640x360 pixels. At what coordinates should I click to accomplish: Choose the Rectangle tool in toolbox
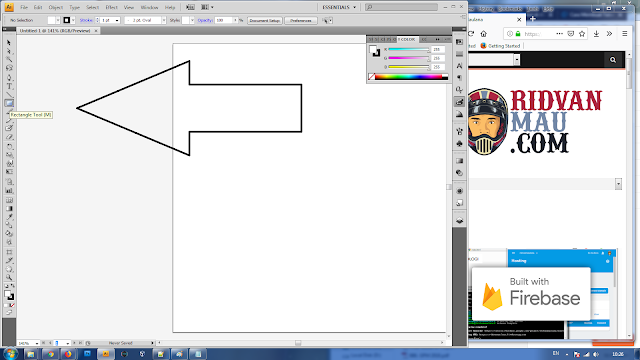[x=9, y=103]
